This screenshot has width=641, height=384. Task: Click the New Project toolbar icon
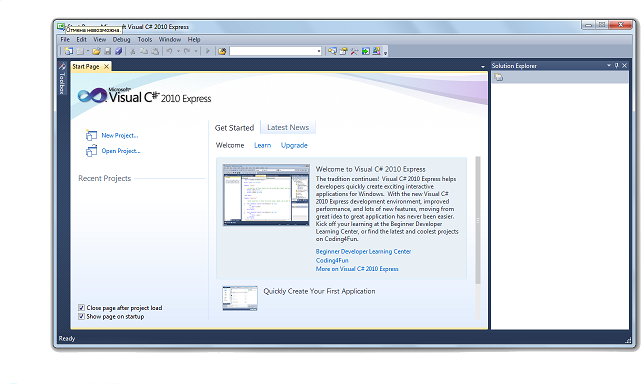[x=69, y=51]
